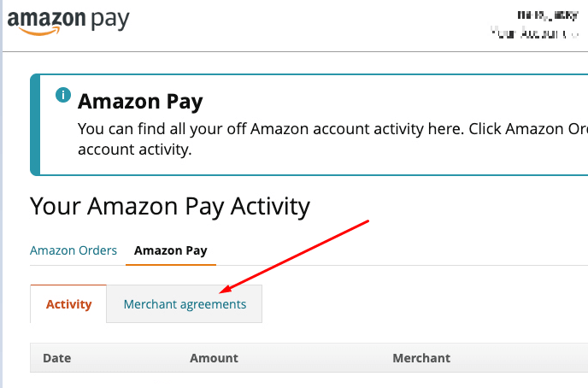The width and height of the screenshot is (588, 388).
Task: Open the Activity sub-tab
Action: click(68, 304)
